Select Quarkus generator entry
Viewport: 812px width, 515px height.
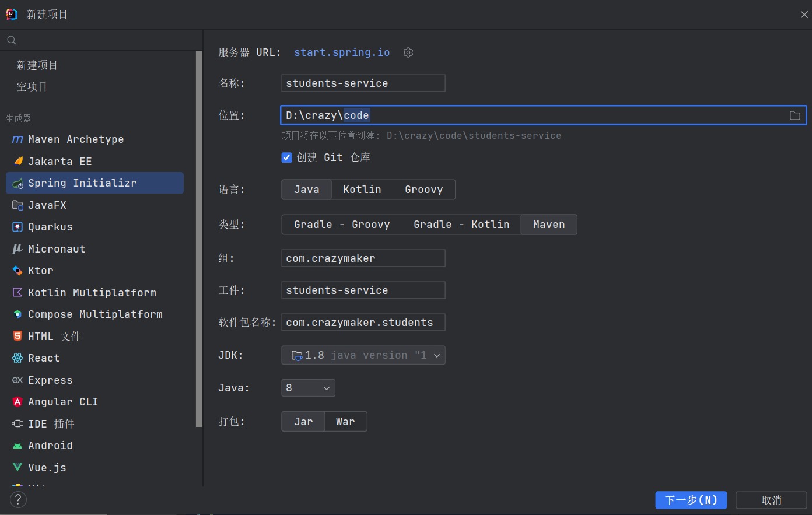click(94, 227)
